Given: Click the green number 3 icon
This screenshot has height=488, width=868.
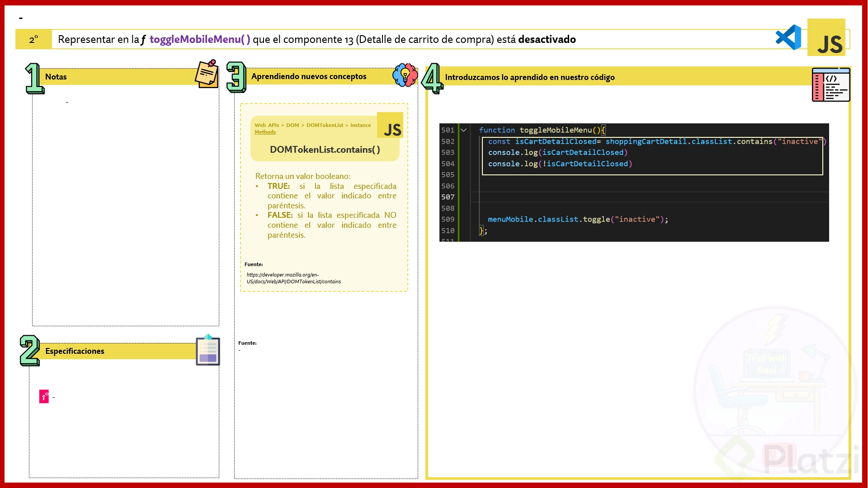Looking at the screenshot, I should tap(236, 77).
